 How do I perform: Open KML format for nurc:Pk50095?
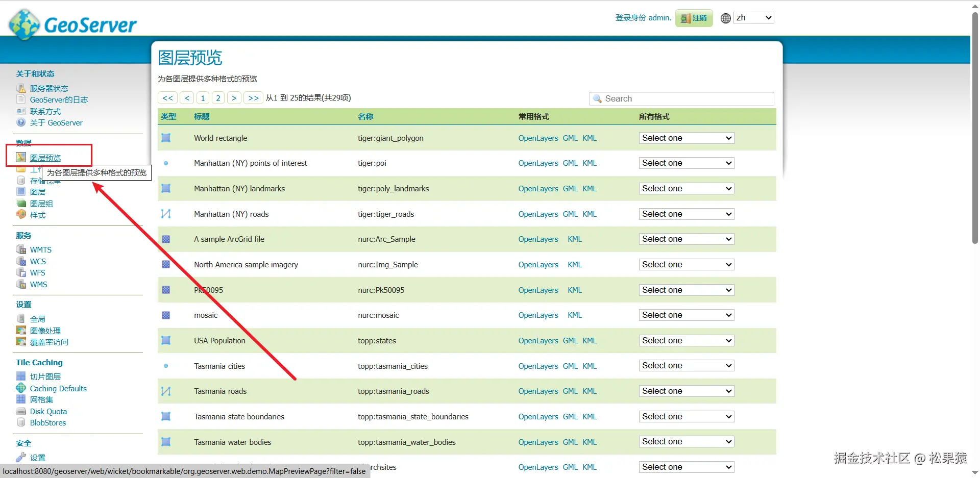pos(575,290)
